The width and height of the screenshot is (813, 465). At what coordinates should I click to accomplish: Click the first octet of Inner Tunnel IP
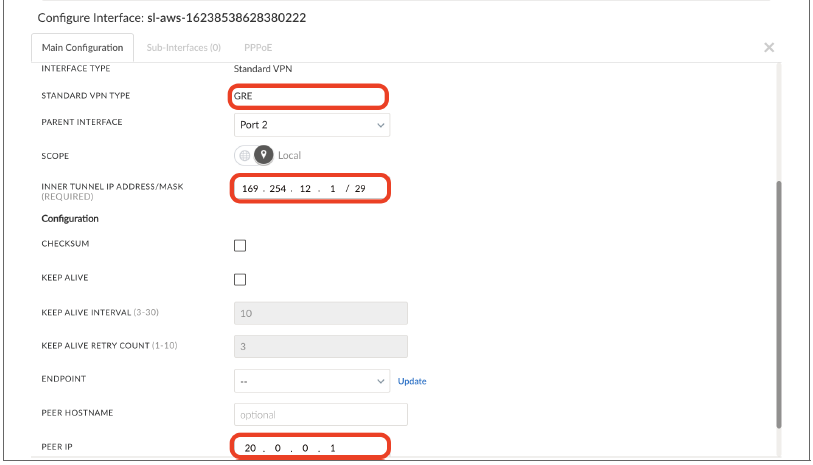click(251, 189)
